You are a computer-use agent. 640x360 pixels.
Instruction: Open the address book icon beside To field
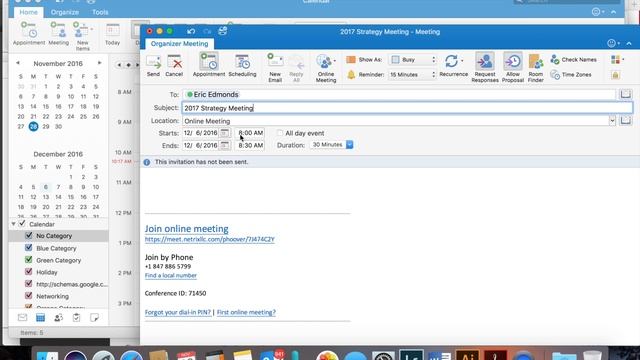[625, 94]
